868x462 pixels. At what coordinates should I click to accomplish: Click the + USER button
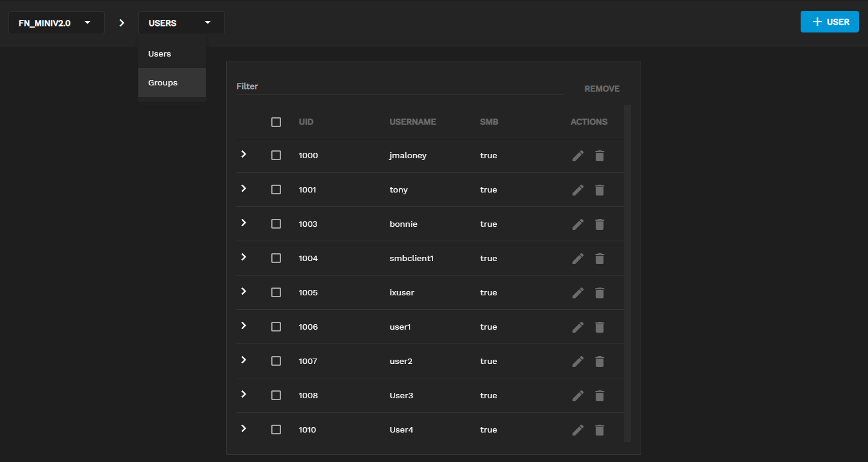830,22
